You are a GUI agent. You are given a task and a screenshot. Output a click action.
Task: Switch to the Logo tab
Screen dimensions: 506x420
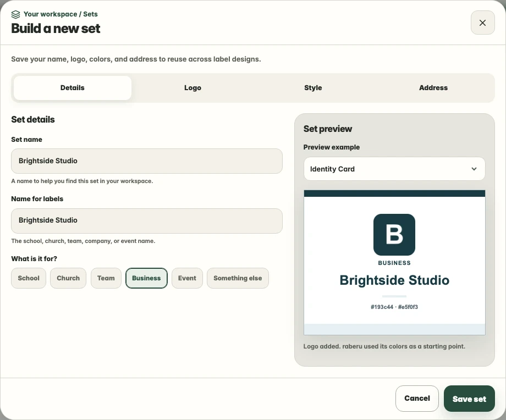193,88
